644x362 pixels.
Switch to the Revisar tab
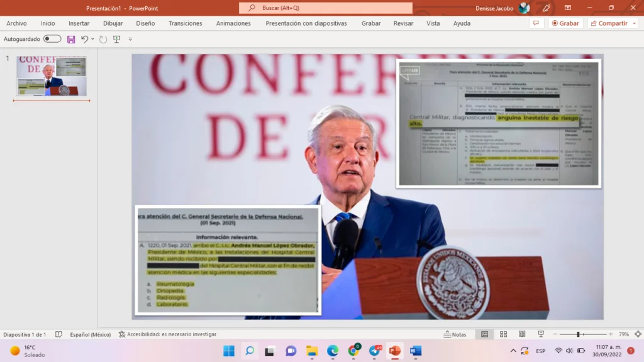coord(403,23)
